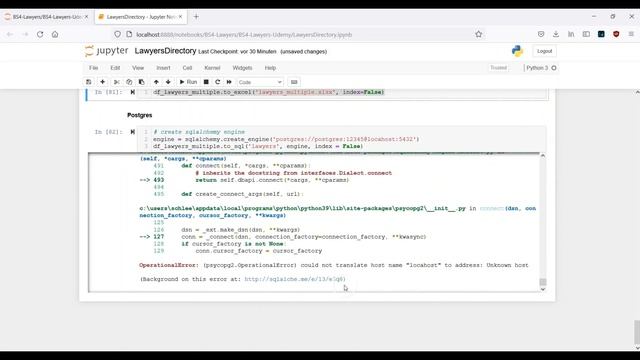Click the to_excel code line in cell 81
Screen dimensions: 640x360
point(269,92)
